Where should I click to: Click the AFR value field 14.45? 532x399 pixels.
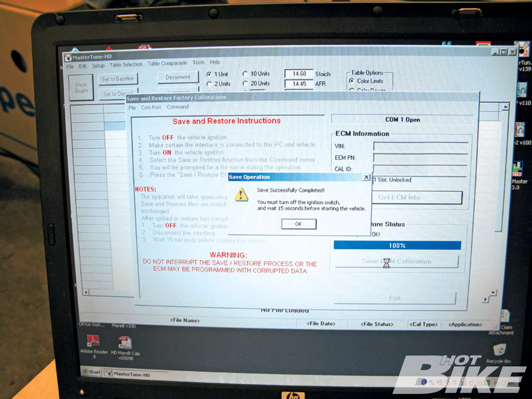tap(299, 84)
